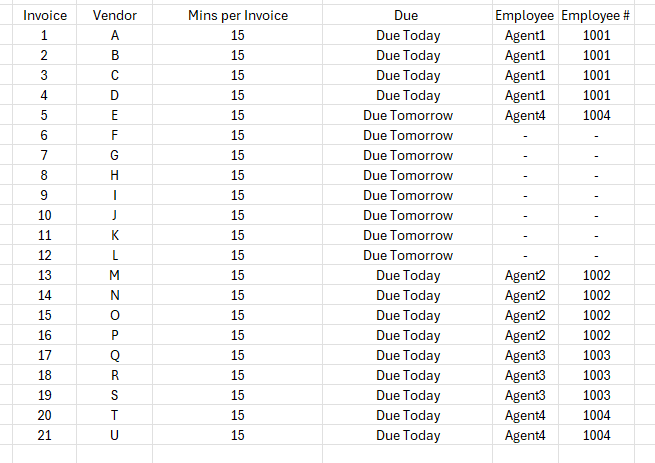Screen dimensions: 655x463
Task: Select the 1004 cell in invoice 21 row
Action: 596,435
